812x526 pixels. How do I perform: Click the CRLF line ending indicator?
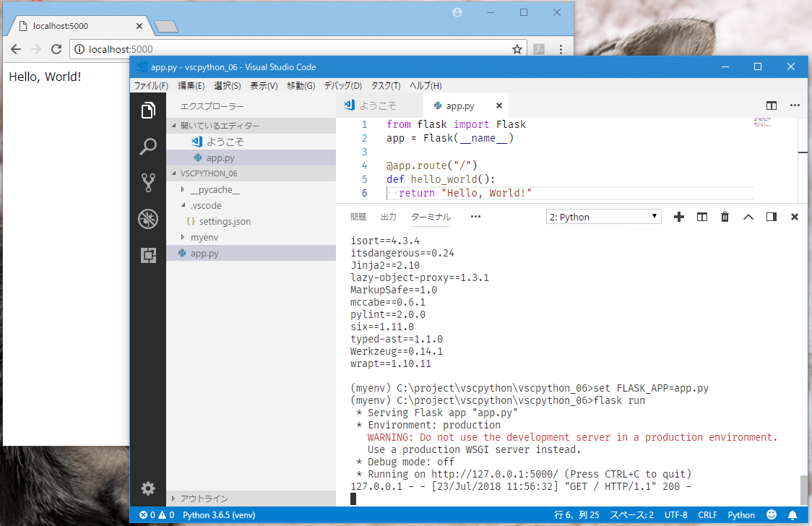coord(707,515)
